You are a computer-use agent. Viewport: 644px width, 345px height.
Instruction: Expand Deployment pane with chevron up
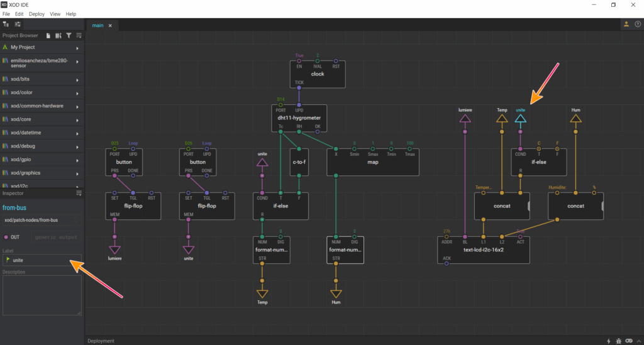pos(639,341)
